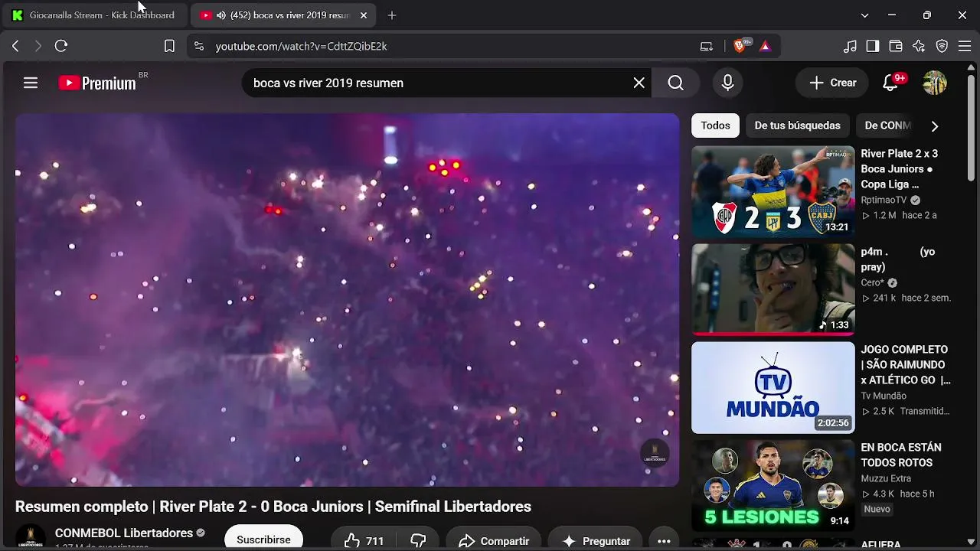Open the Brave main menu
The width and height of the screenshot is (980, 551).
click(965, 46)
